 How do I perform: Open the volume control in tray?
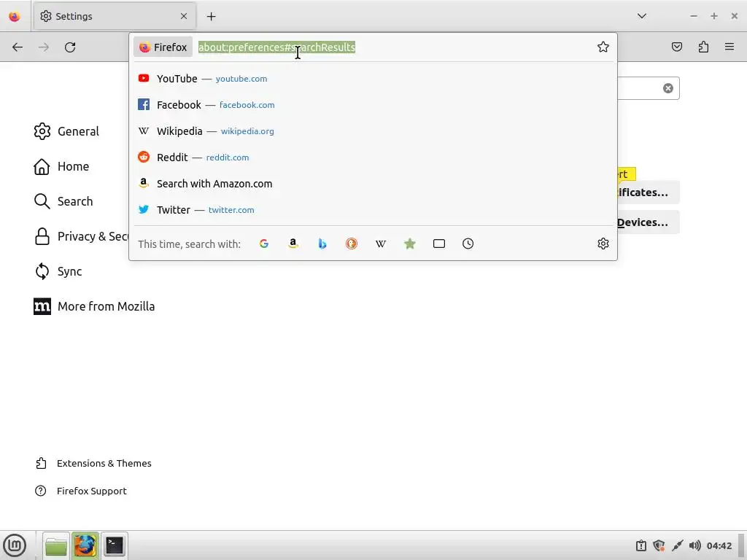pyautogui.click(x=695, y=545)
